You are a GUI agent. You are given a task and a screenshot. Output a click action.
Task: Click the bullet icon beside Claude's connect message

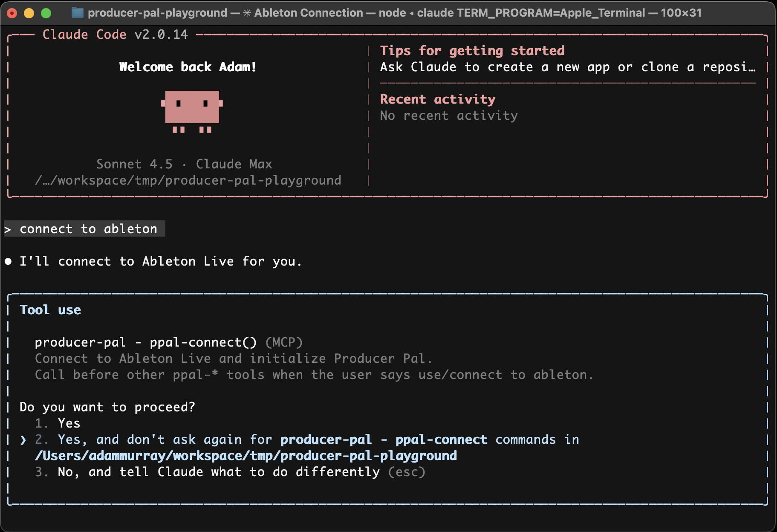pos(8,261)
